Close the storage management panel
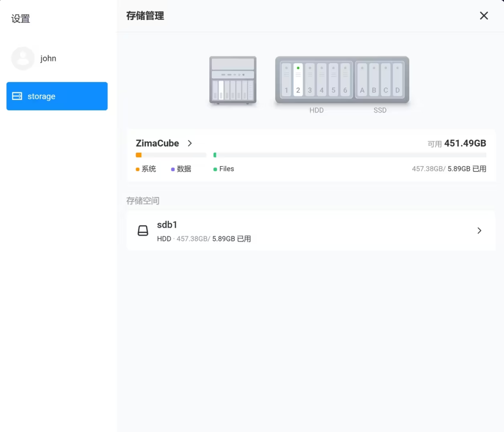 point(484,16)
